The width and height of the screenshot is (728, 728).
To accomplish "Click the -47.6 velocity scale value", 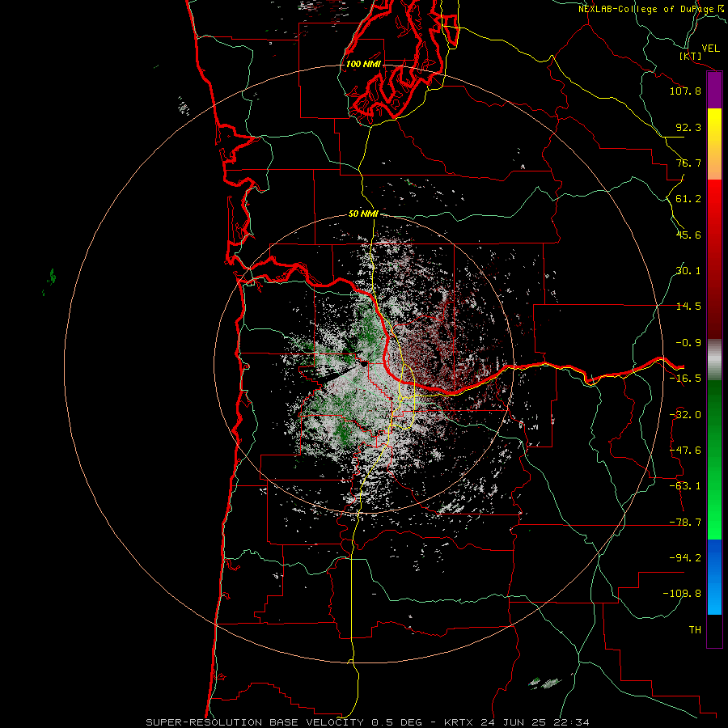I will click(x=685, y=451).
